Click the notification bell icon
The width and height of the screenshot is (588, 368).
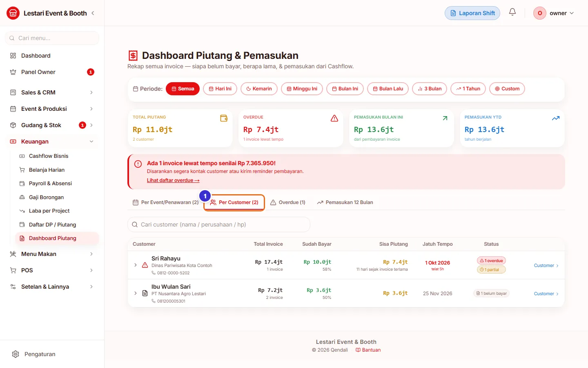click(512, 12)
